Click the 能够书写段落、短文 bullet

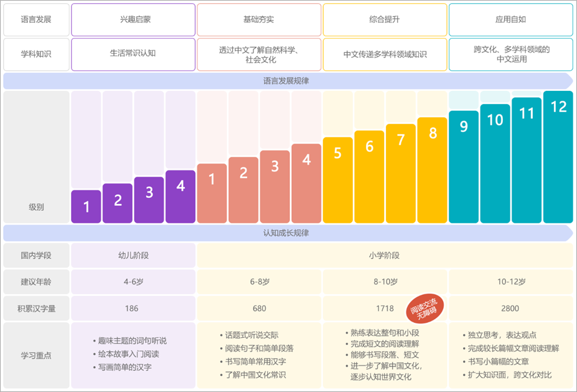pos(382,355)
